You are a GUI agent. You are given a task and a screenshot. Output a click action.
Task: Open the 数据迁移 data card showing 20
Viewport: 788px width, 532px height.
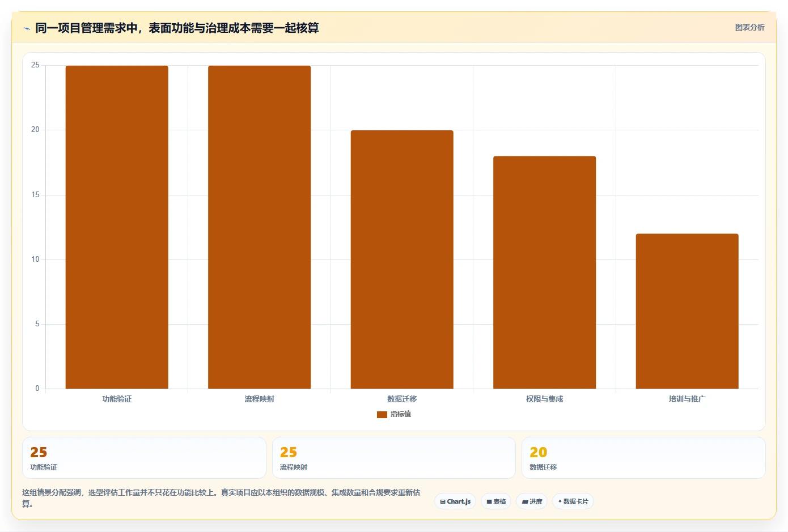(643, 458)
